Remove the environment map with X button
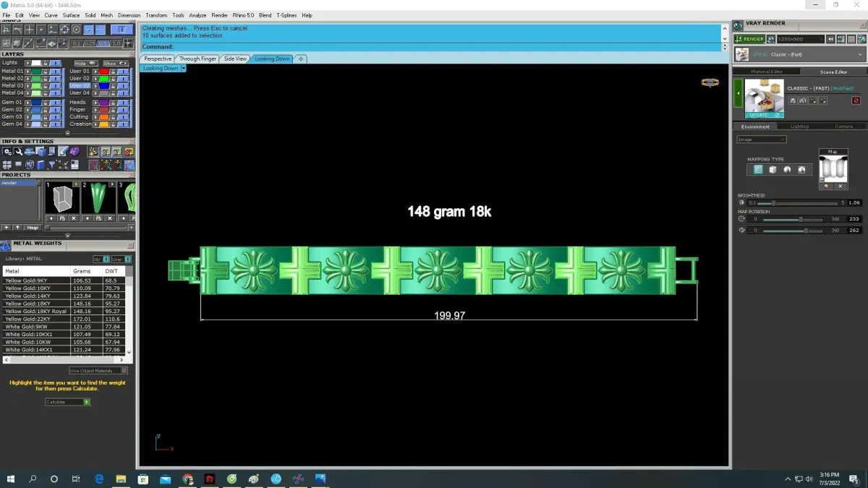The width and height of the screenshot is (868, 488). 841,187
